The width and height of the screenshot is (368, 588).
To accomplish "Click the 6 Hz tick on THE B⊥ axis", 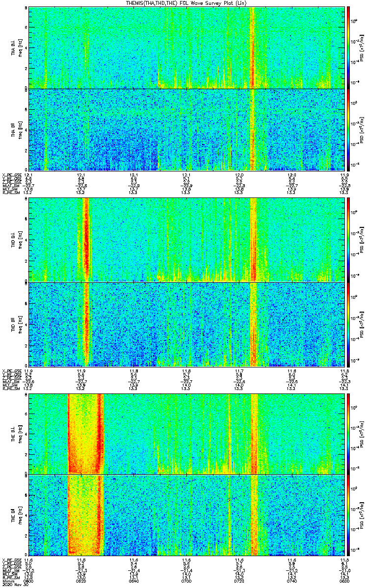I will pyautogui.click(x=25, y=414).
